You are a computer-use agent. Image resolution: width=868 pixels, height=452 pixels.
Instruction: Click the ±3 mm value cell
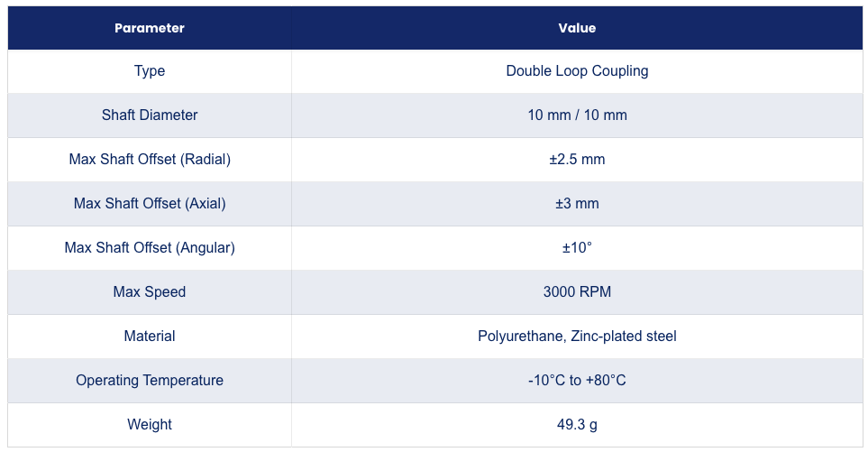coord(577,204)
